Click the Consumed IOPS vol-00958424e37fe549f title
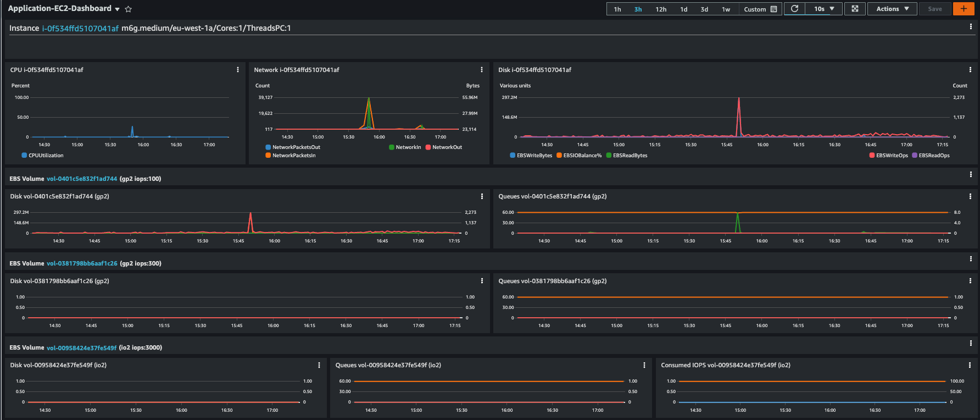Image resolution: width=980 pixels, height=420 pixels. [726, 365]
